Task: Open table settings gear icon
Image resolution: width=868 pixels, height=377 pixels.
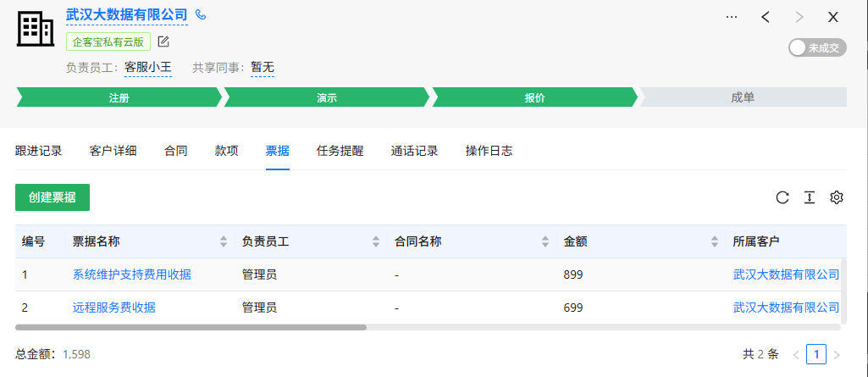Action: (x=837, y=197)
